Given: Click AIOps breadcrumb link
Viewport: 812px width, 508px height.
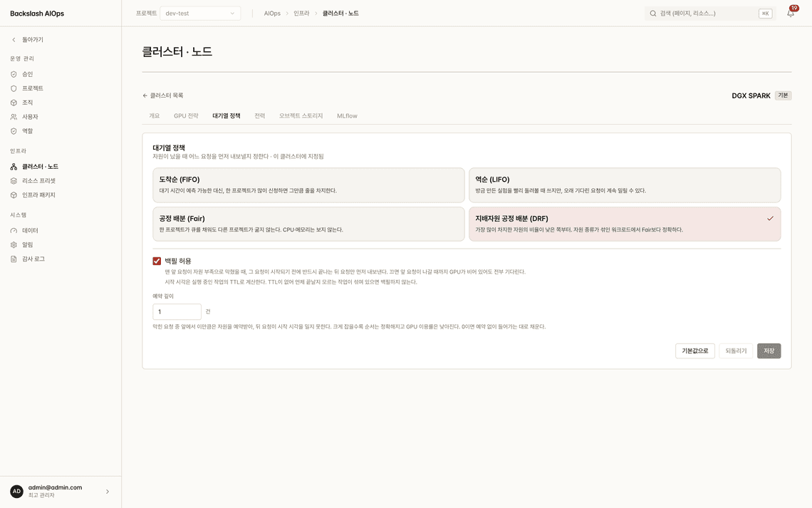Looking at the screenshot, I should [272, 14].
